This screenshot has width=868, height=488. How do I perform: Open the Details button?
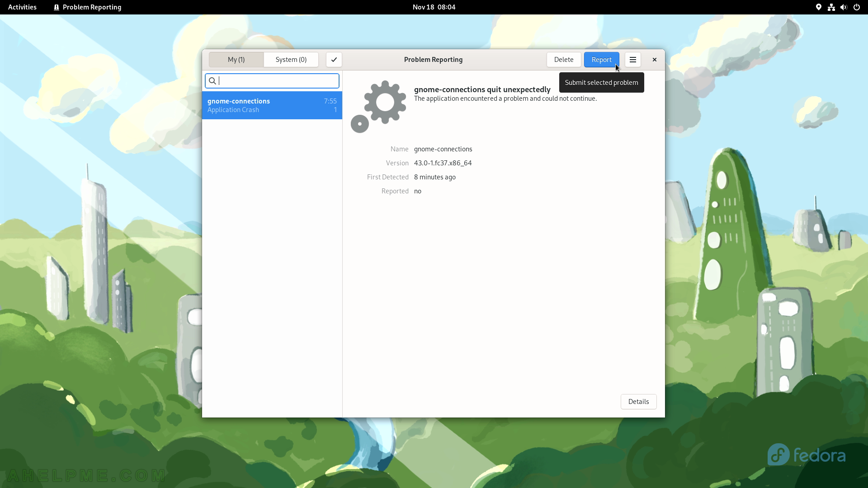coord(638,402)
